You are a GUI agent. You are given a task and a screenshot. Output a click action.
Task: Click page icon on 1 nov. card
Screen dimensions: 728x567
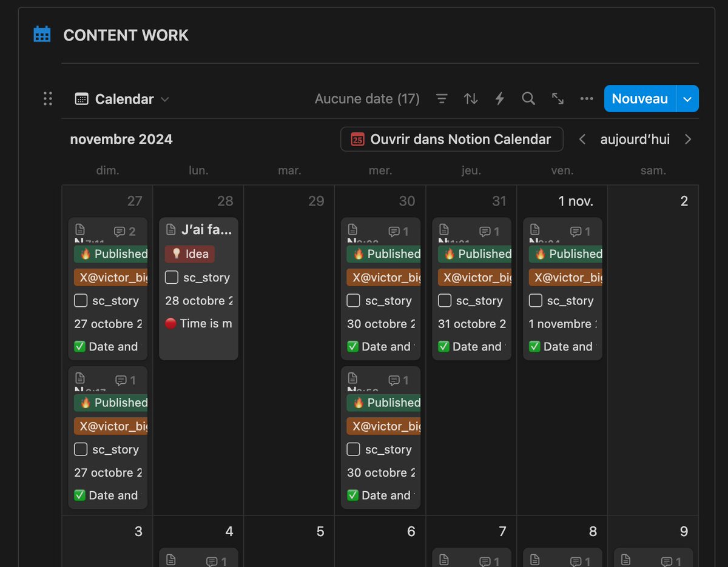(534, 229)
